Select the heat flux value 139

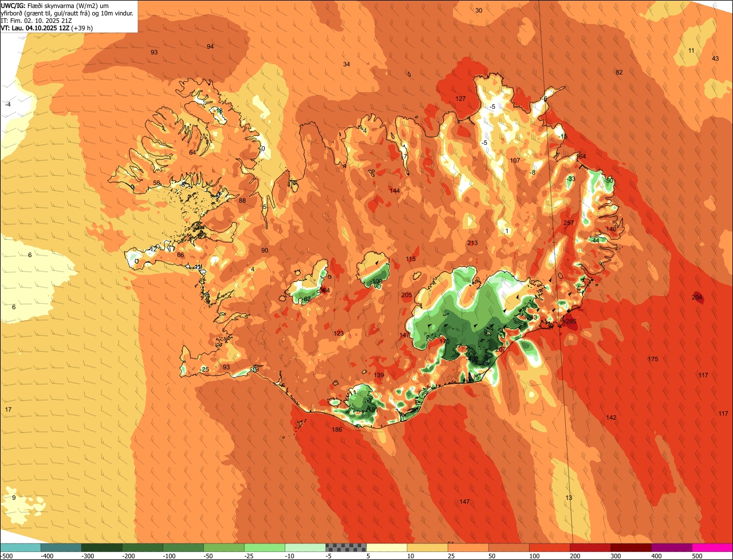[x=379, y=375]
